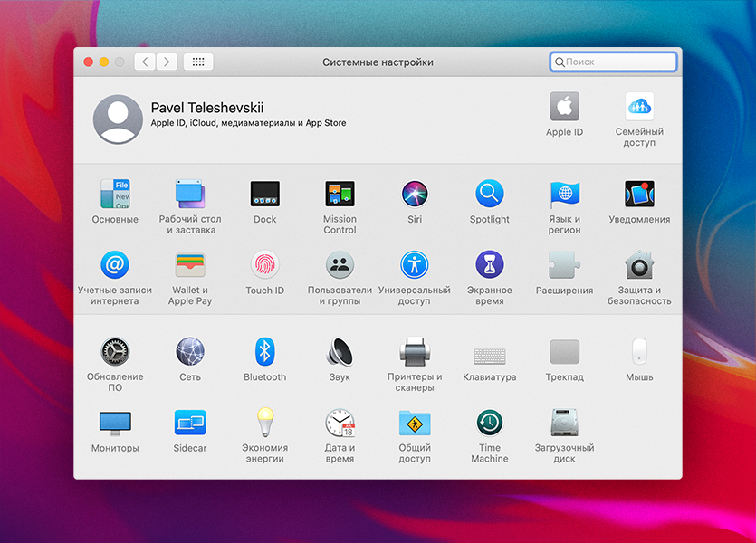Image resolution: width=756 pixels, height=543 pixels.
Task: Open the Bluetooth preferences pane
Action: point(264,352)
